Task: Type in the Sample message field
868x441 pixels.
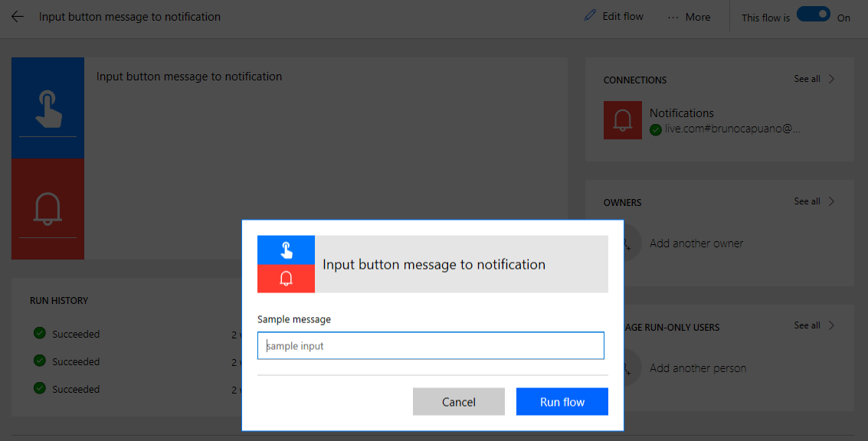Action: coord(431,346)
